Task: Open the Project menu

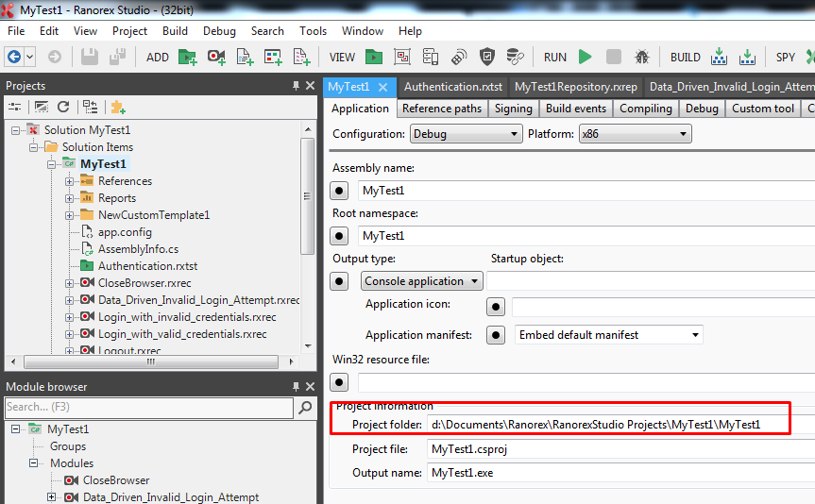Action: point(130,31)
